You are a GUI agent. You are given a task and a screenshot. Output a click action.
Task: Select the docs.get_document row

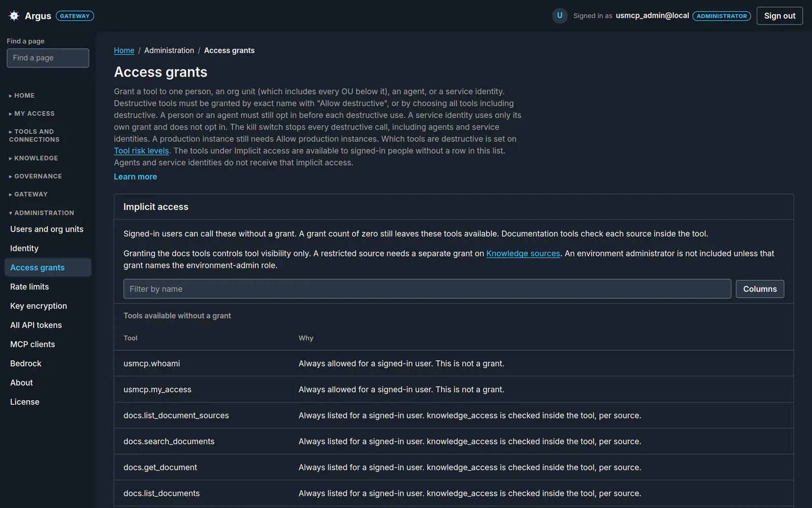[454, 467]
